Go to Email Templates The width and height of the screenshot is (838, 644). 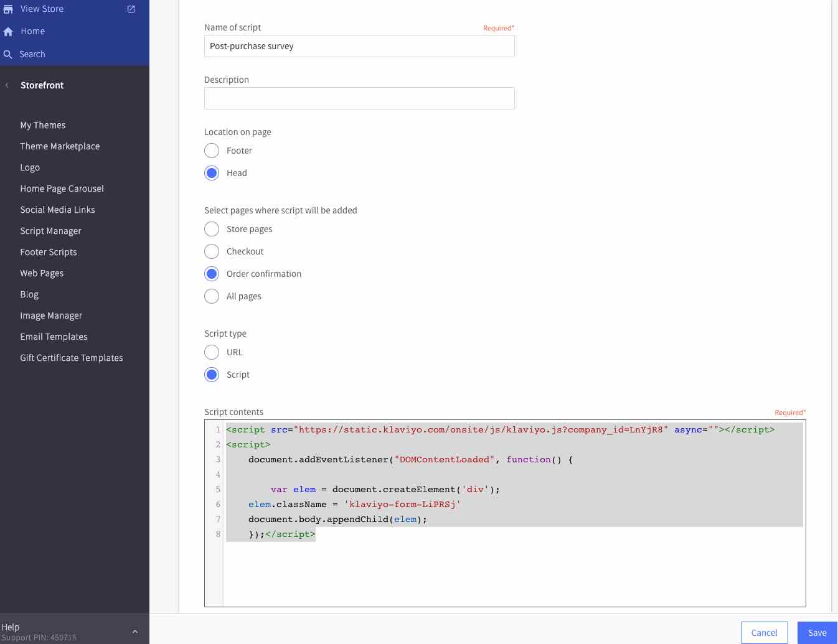tap(54, 337)
